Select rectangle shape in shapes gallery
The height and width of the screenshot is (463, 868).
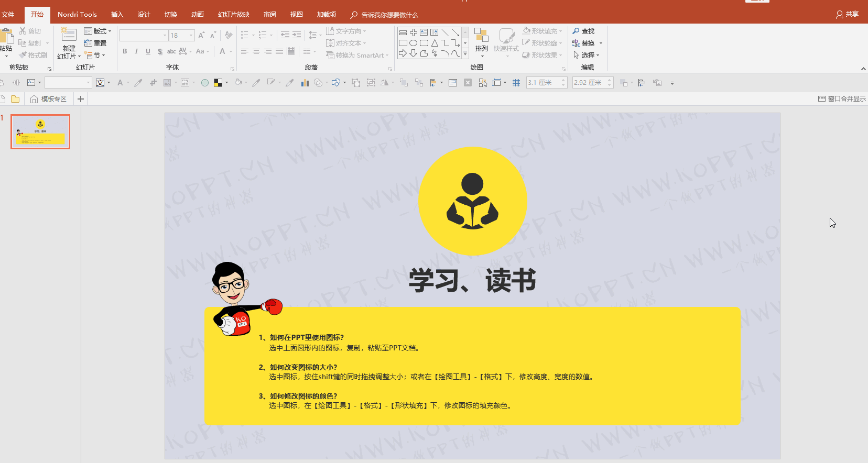coord(403,43)
